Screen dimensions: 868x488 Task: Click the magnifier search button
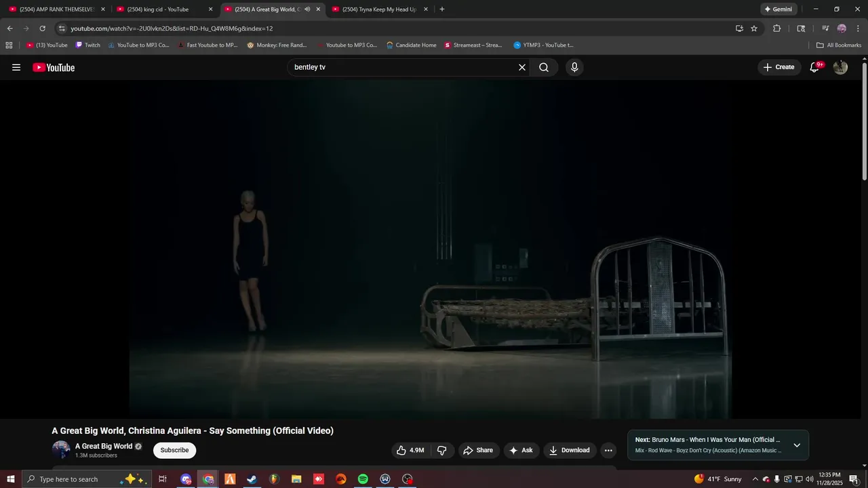pos(544,67)
